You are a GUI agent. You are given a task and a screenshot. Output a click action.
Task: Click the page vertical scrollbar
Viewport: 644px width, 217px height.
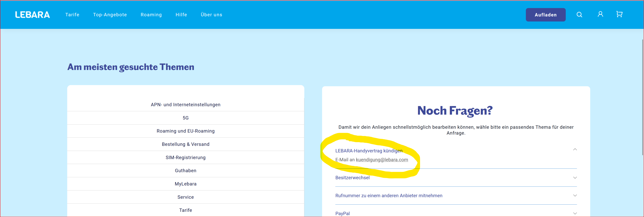642,98
